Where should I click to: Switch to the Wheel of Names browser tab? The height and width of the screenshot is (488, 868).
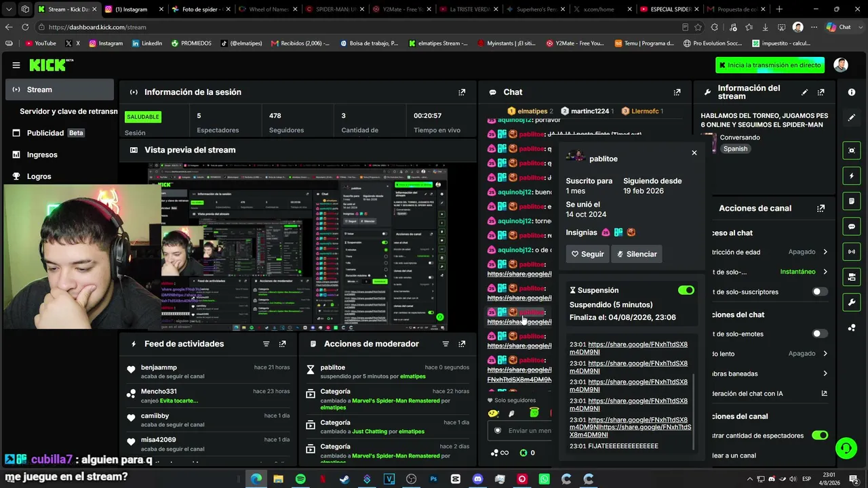coord(269,9)
